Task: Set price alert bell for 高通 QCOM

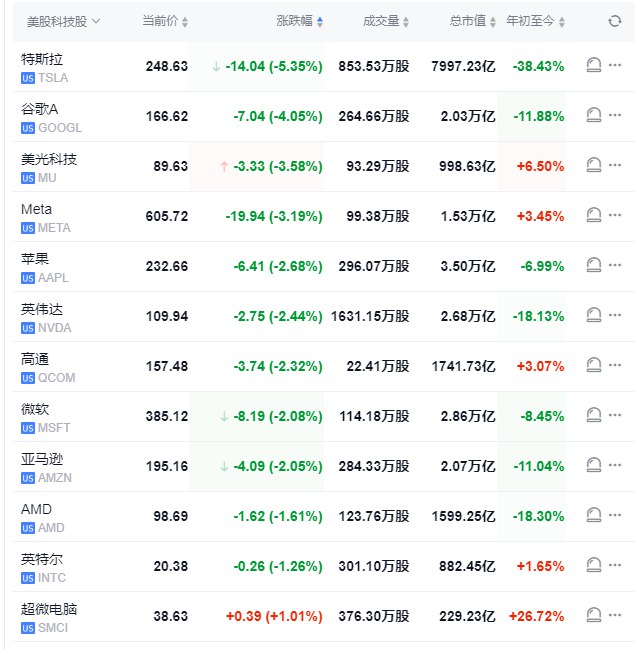Action: click(x=594, y=365)
